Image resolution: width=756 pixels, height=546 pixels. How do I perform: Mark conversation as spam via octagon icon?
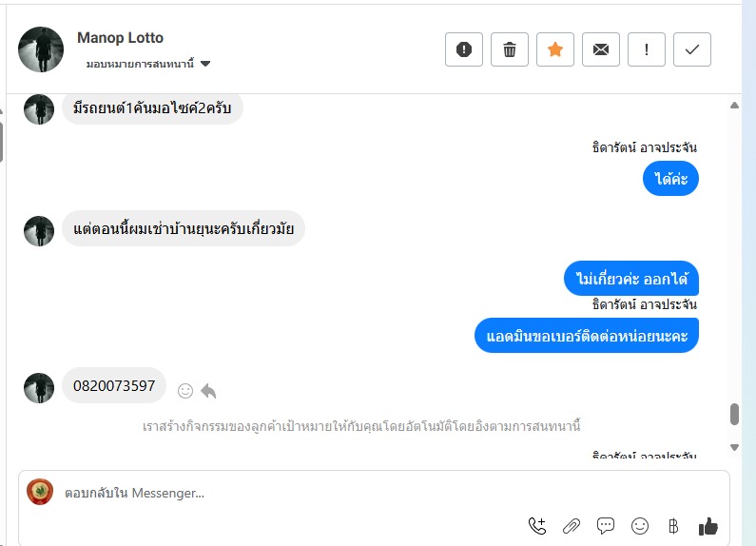tap(464, 49)
